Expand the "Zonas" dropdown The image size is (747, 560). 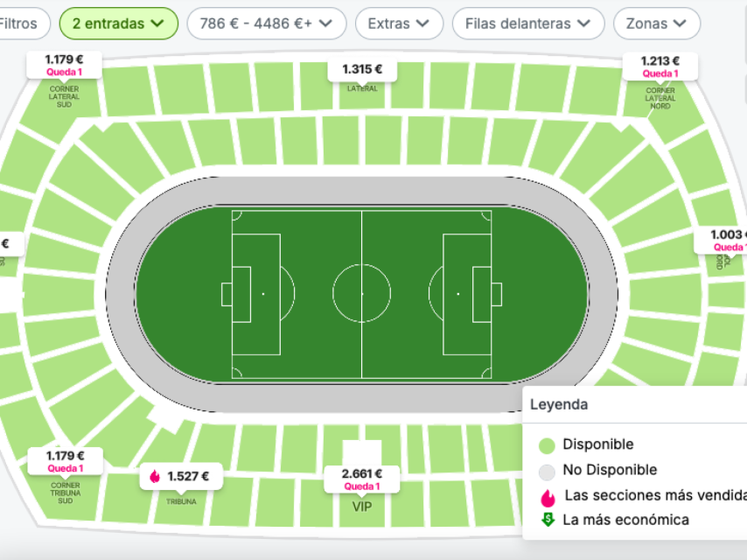coord(656,24)
